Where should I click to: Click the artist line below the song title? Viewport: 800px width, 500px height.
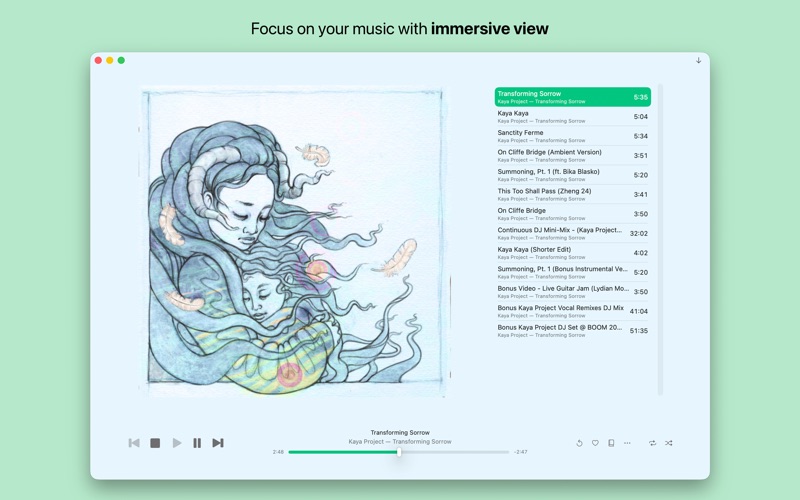[400, 442]
